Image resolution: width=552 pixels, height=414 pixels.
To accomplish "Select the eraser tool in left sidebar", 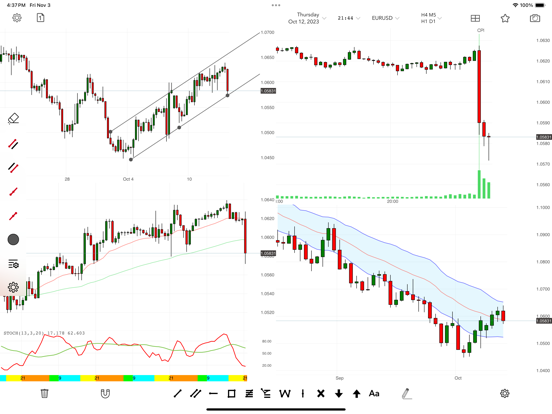I will [x=13, y=119].
